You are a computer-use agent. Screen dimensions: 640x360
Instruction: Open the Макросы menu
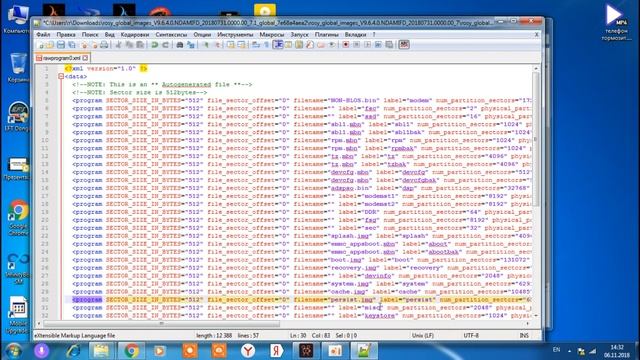[x=271, y=35]
